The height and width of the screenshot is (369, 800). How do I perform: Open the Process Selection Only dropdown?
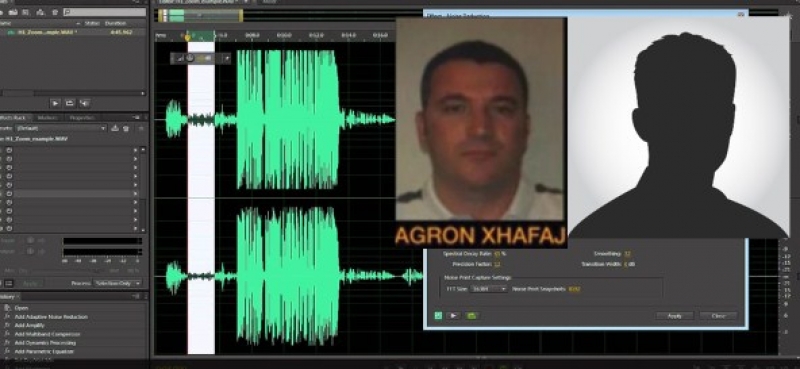(117, 283)
